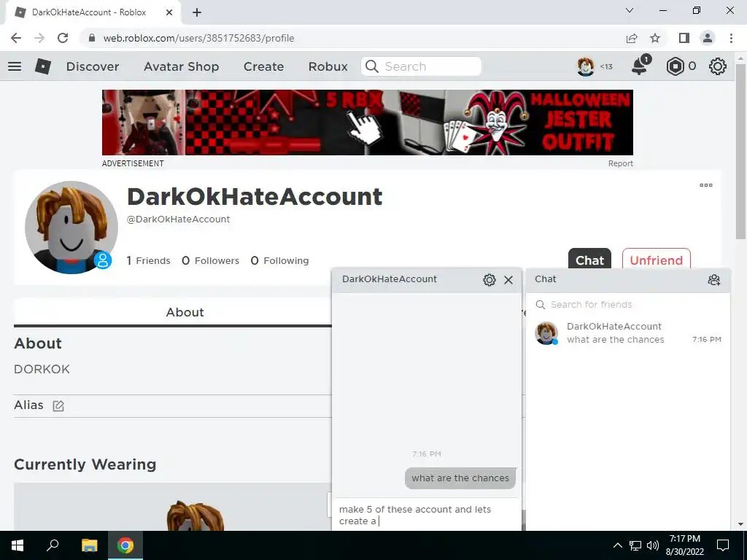The width and height of the screenshot is (747, 560).
Task: Open Create in the navigation bar
Action: [263, 66]
